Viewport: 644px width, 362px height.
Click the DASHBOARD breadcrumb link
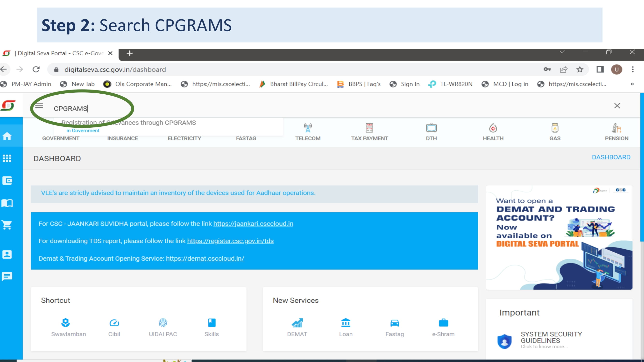pyautogui.click(x=611, y=157)
